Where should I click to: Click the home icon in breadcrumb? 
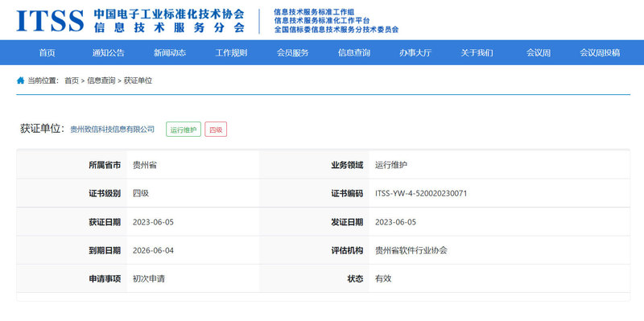[21, 80]
